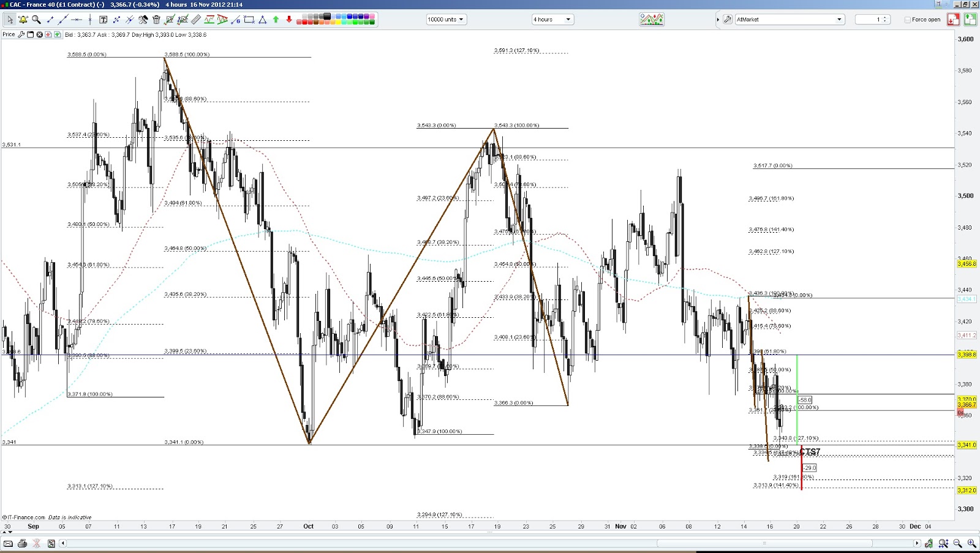Click the 3,341.1 (0.00%) Fibonacci label
This screenshot has height=553, width=980.
[184, 442]
